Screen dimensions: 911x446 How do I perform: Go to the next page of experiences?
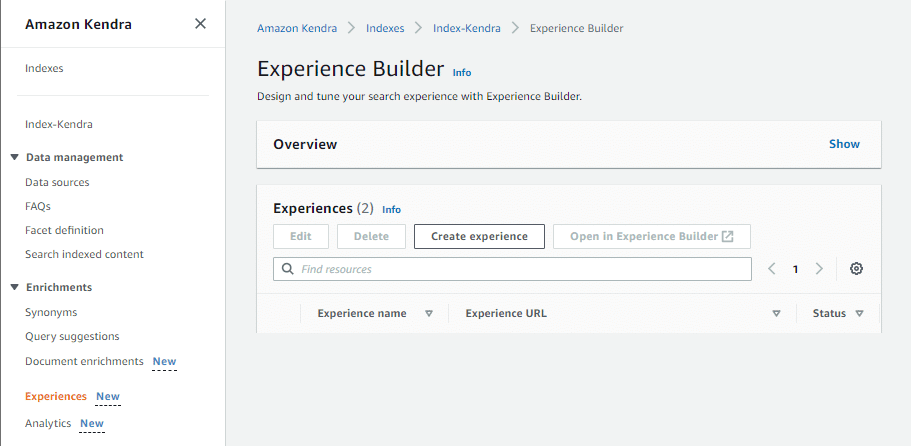pyautogui.click(x=819, y=269)
